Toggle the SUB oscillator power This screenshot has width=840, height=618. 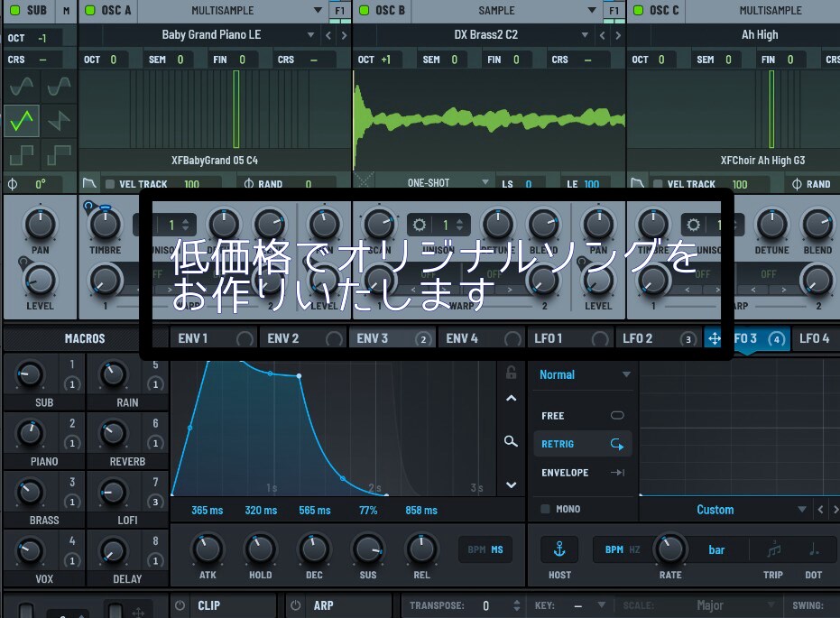tap(15, 10)
